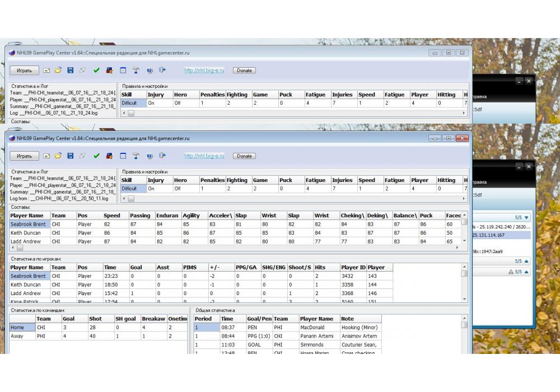Click the green checkmark icon in front window toolbar
The height and width of the screenshot is (392, 560).
click(96, 156)
